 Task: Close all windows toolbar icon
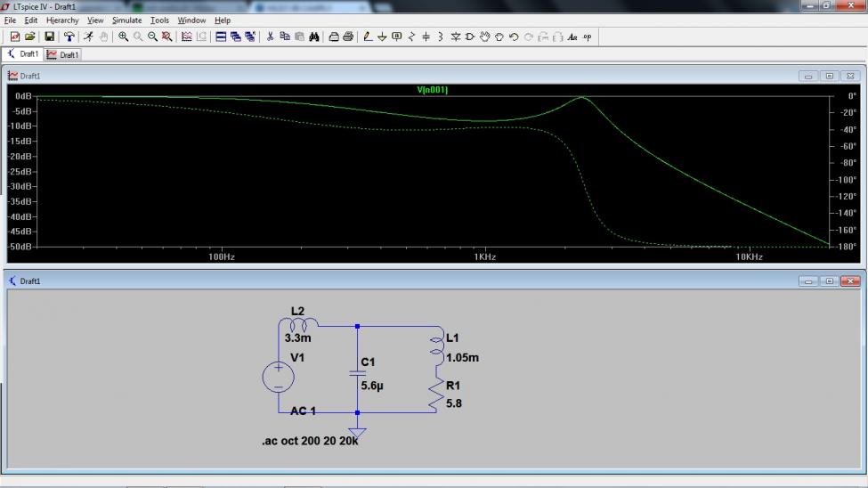click(250, 37)
